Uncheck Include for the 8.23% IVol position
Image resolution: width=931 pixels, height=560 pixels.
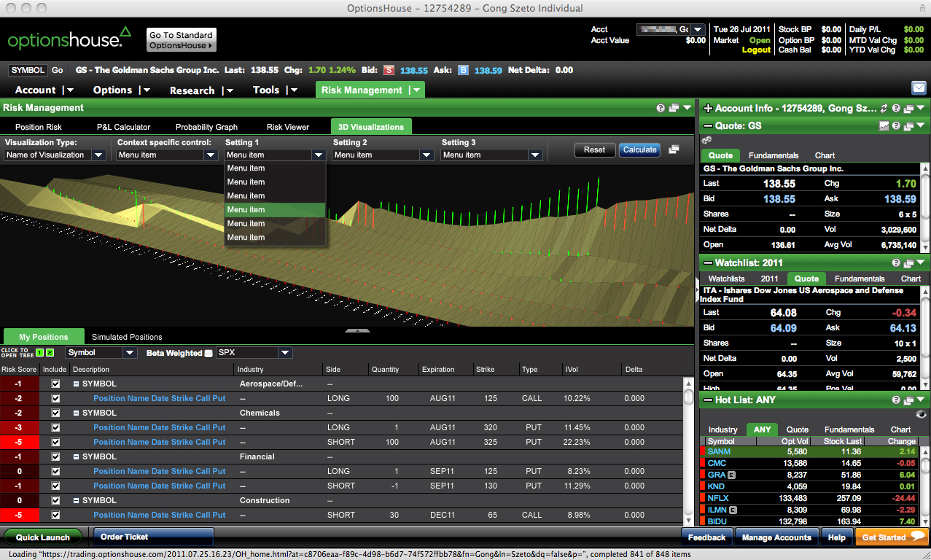click(x=55, y=471)
